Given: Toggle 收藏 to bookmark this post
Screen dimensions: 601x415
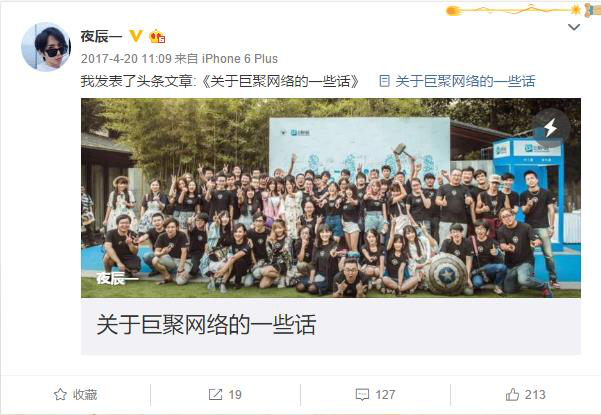Looking at the screenshot, I should point(76,394).
